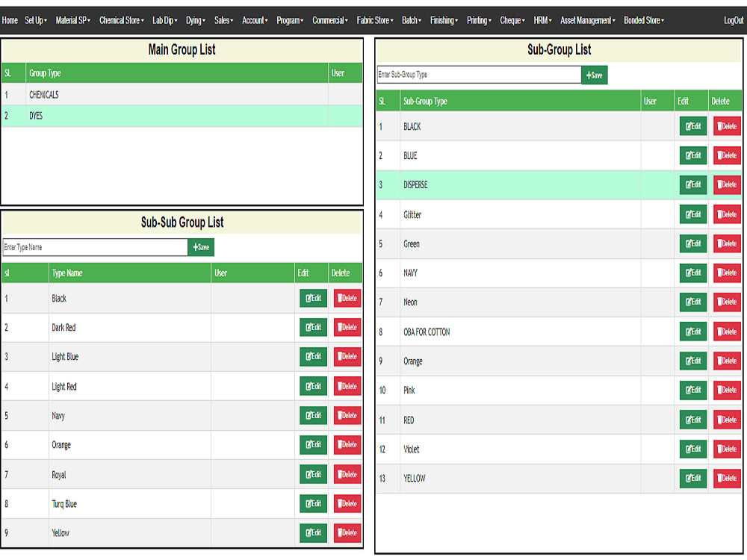The image size is (747, 560).
Task: Select the Violet sub-group row text
Action: (411, 449)
